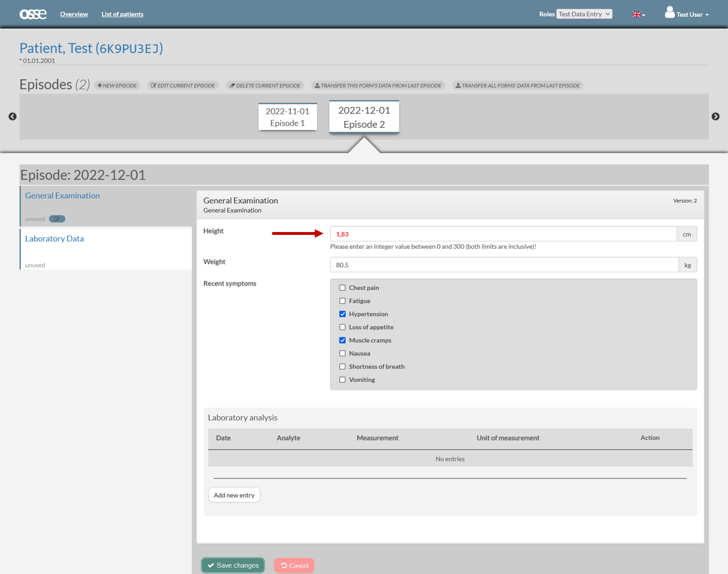
Task: Select Episode 2 dated 2022-12-01
Action: coord(364,117)
